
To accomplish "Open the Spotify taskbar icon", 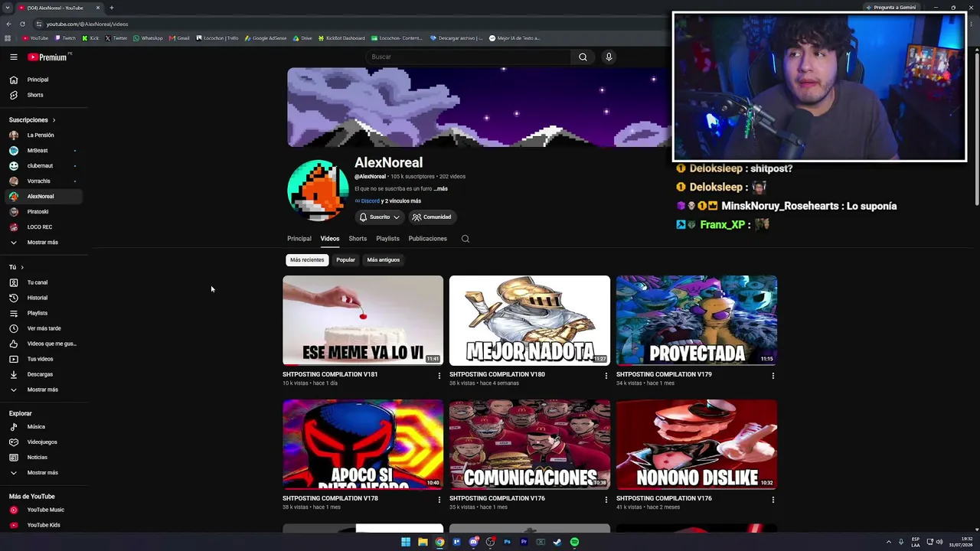I will (574, 542).
